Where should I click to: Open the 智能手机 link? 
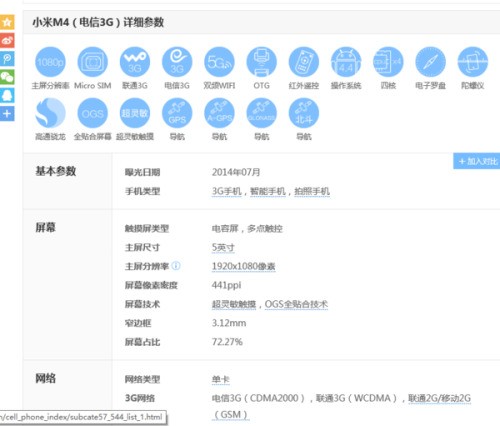click(268, 191)
